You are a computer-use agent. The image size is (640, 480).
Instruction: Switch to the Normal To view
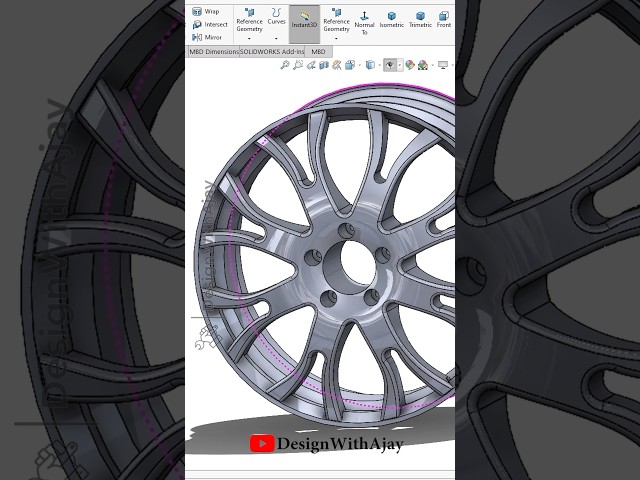pos(364,23)
